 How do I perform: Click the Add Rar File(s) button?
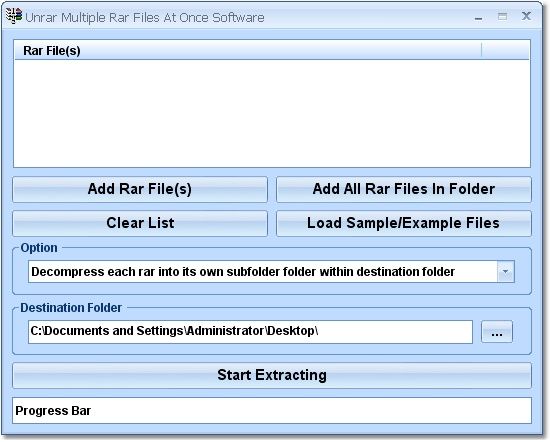pos(140,189)
